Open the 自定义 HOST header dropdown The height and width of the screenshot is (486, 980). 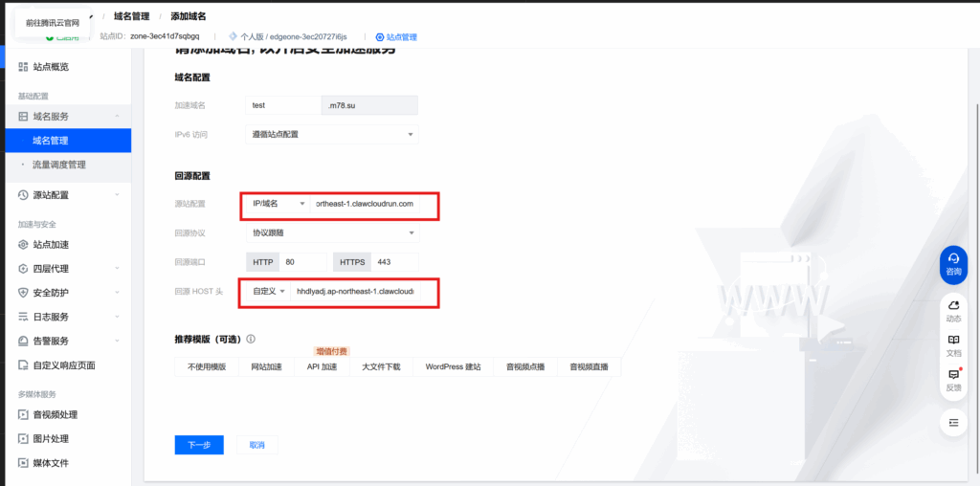(x=269, y=291)
